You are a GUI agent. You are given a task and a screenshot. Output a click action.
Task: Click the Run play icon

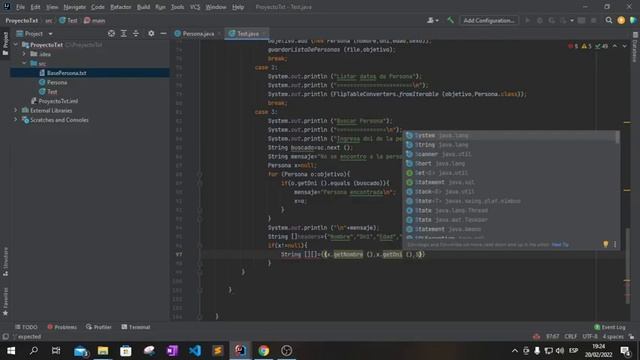tap(527, 20)
